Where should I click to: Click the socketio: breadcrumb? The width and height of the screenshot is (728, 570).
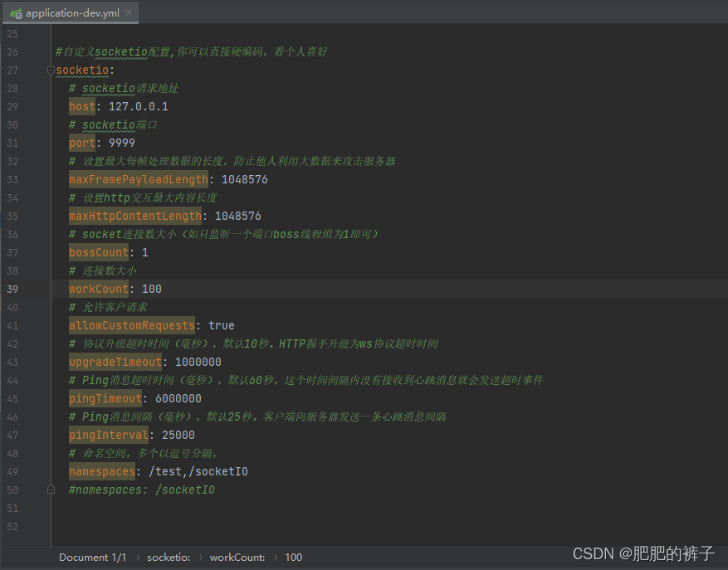pos(169,557)
